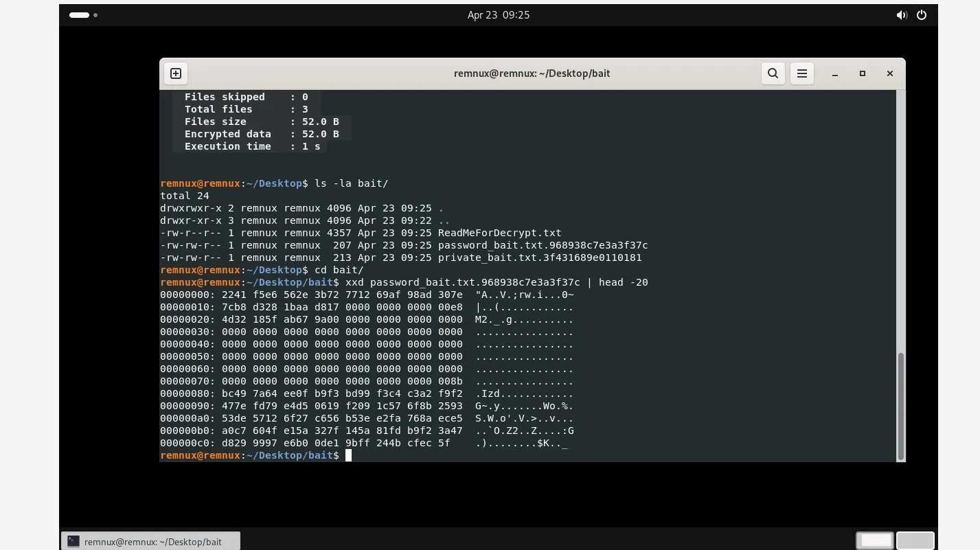Click the power icon in the top bar
Screen dimensions: 980x550
tap(921, 14)
